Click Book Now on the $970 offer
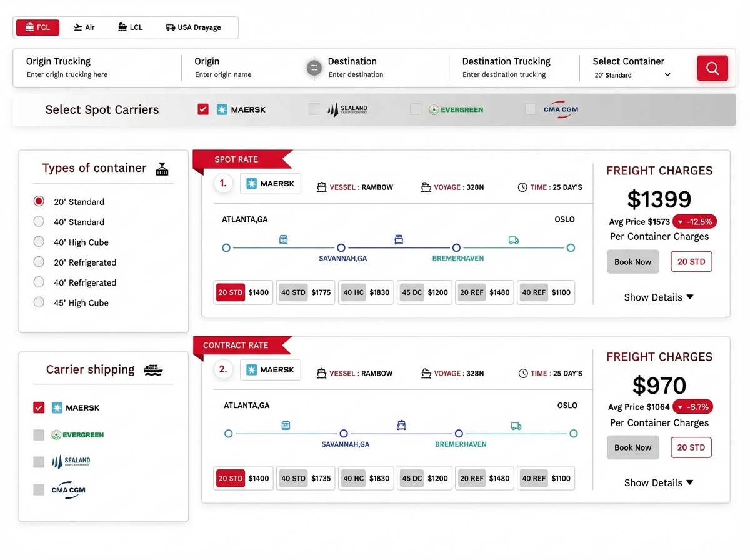750x560 pixels. [632, 447]
